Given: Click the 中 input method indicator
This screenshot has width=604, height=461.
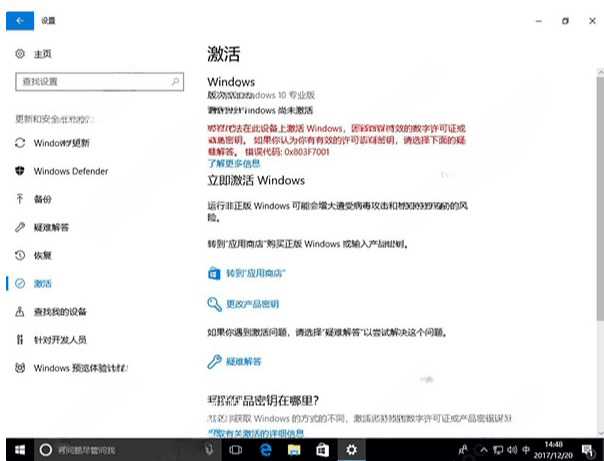Looking at the screenshot, I should coord(526,449).
